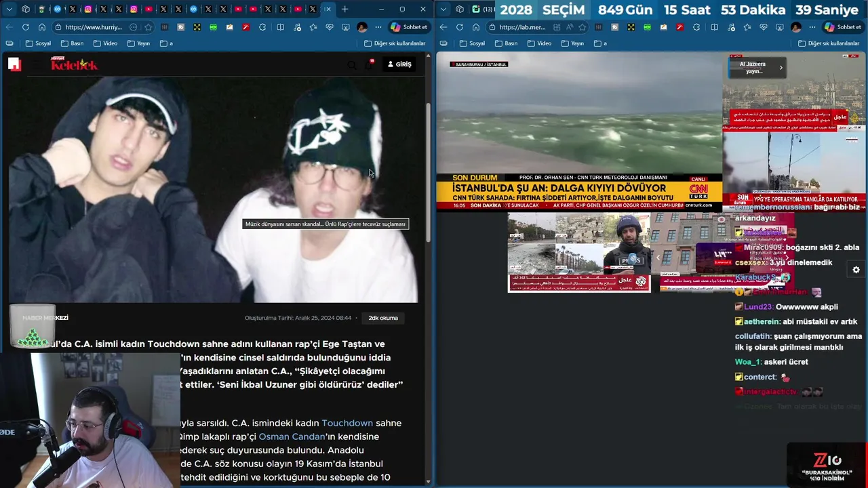This screenshot has width=868, height=488.
Task: Open Browser essentials heart icon in lab.mer window
Action: pos(764,27)
